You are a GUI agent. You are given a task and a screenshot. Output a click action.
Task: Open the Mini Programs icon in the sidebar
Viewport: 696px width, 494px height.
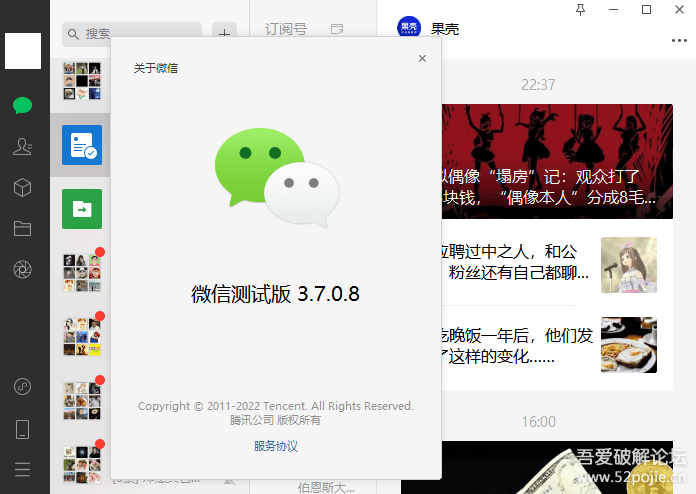pos(23,387)
